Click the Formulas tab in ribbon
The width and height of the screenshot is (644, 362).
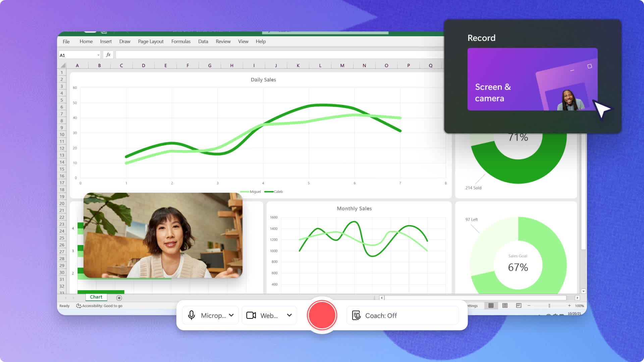[x=181, y=42]
